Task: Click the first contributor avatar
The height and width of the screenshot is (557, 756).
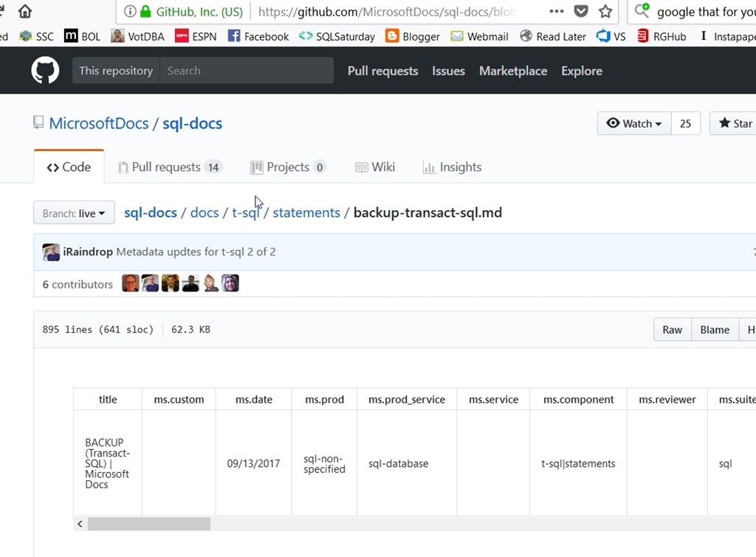Action: (x=131, y=284)
